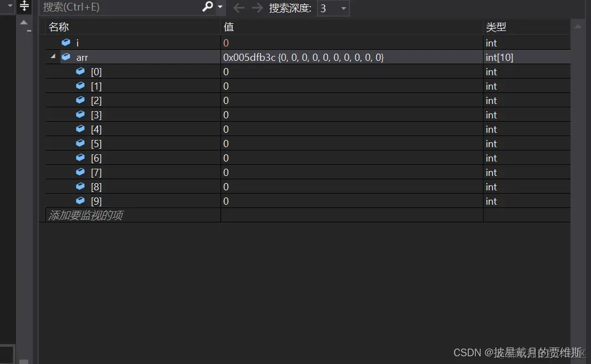
Task: Select the [8] element name
Action: coord(96,187)
